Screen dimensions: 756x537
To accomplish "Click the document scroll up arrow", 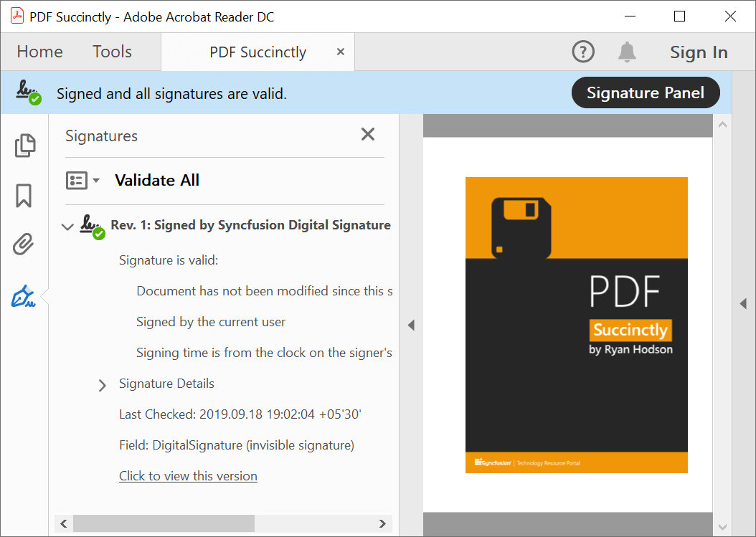I will point(722,124).
